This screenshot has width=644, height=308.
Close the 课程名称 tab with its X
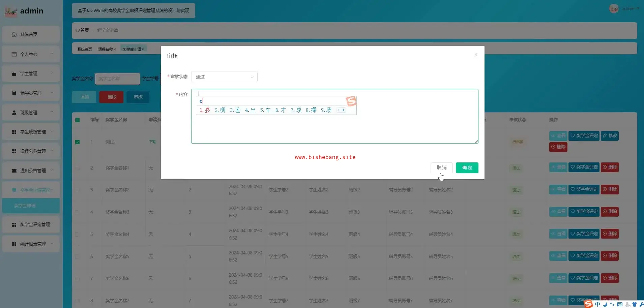[115, 49]
